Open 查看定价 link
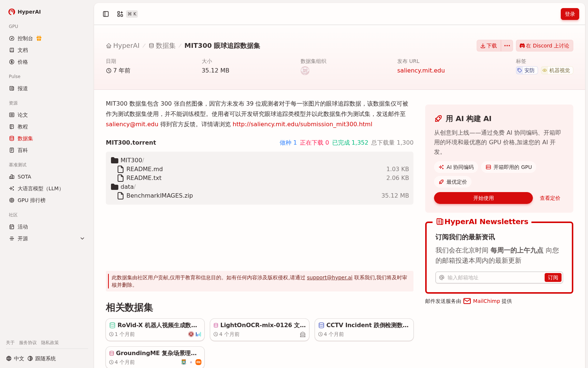The height and width of the screenshot is (368, 588). tap(550, 198)
